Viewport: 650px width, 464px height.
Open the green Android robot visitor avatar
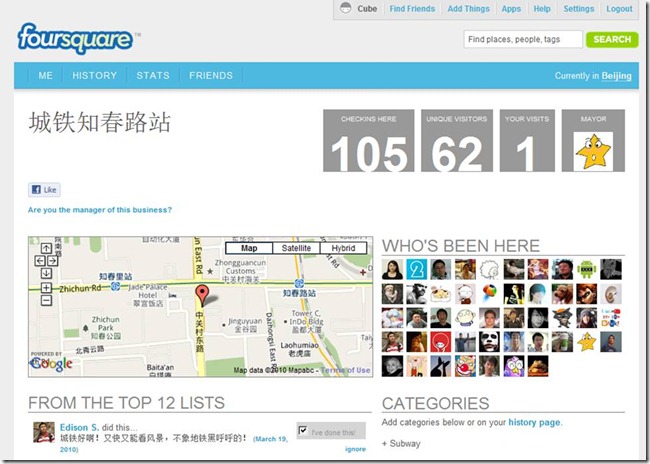click(x=587, y=269)
